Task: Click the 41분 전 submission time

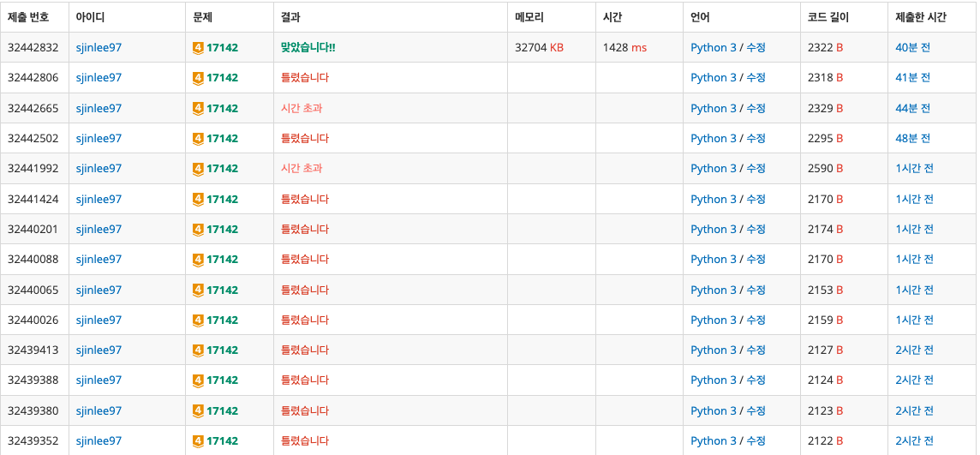Action: [912, 78]
